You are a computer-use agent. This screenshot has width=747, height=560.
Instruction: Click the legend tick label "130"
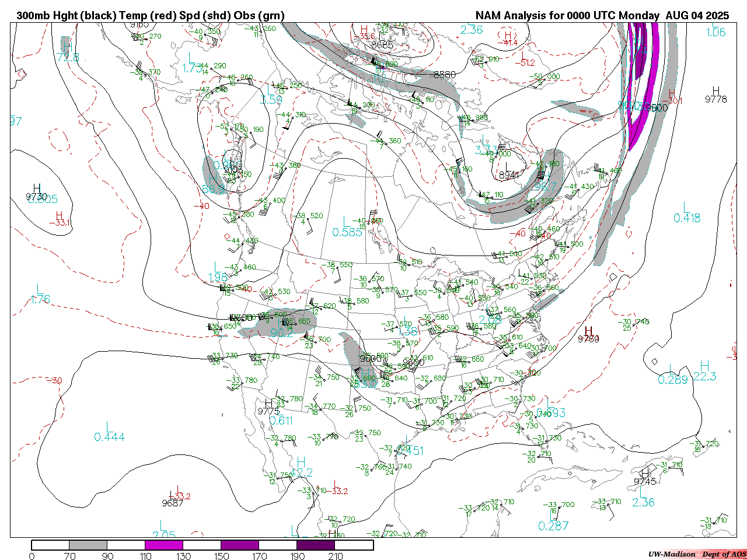click(x=183, y=556)
